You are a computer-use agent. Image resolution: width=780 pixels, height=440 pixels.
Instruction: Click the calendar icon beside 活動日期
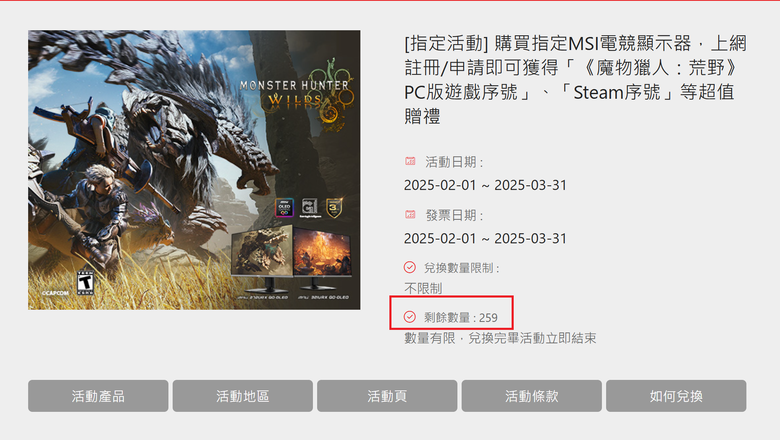pyautogui.click(x=410, y=161)
